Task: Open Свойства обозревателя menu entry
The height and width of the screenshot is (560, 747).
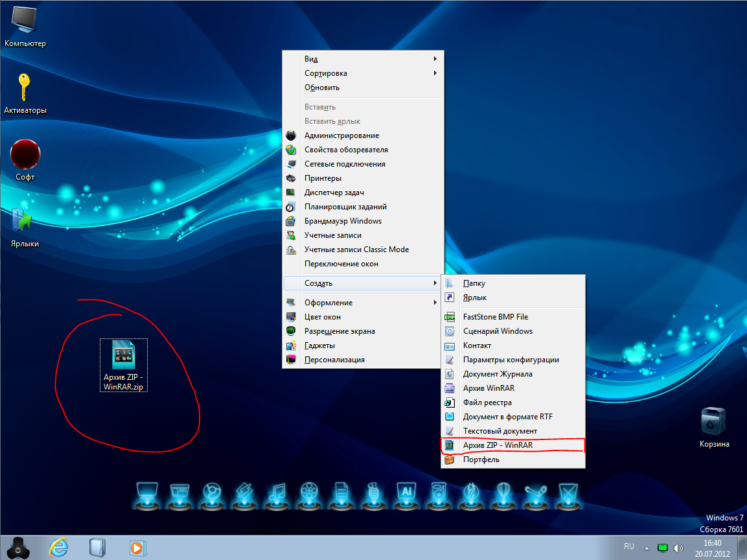Action: [363, 150]
